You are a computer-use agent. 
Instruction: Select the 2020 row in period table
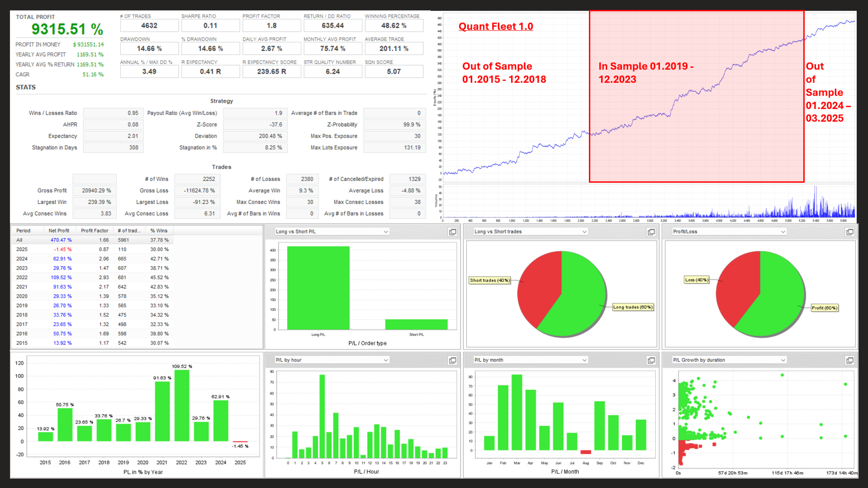pyautogui.click(x=92, y=296)
